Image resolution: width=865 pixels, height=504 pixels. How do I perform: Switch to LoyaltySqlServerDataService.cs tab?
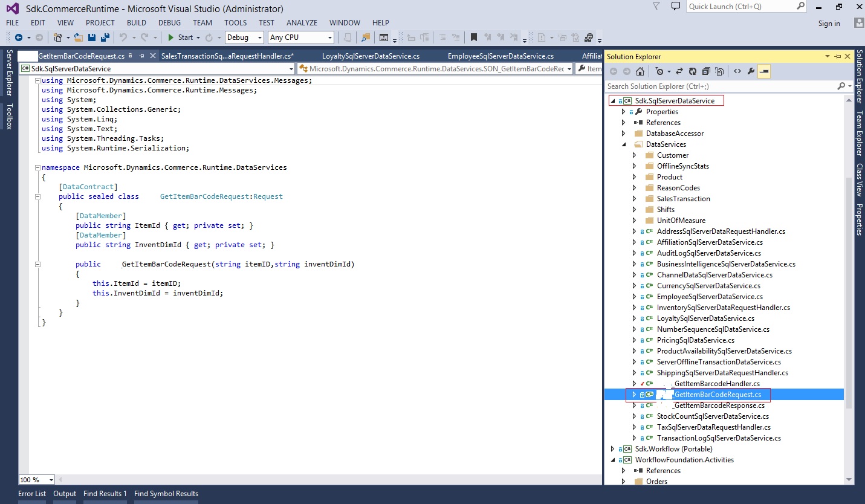click(370, 56)
